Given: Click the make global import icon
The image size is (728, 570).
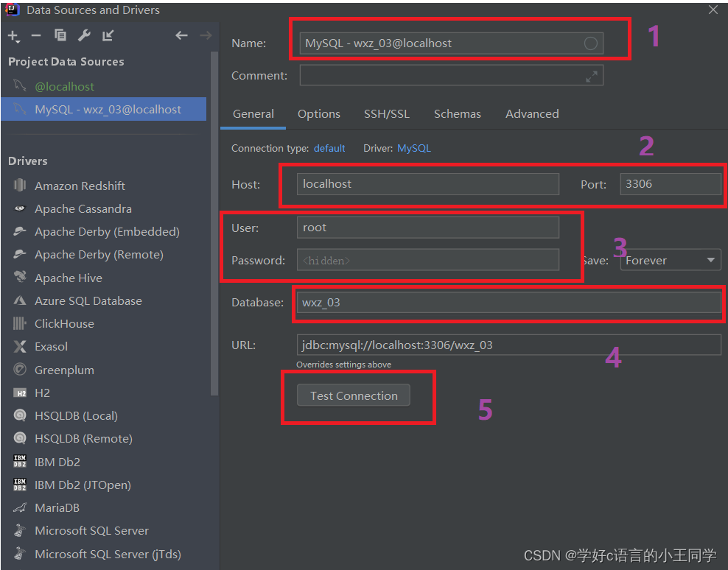Looking at the screenshot, I should [x=108, y=35].
